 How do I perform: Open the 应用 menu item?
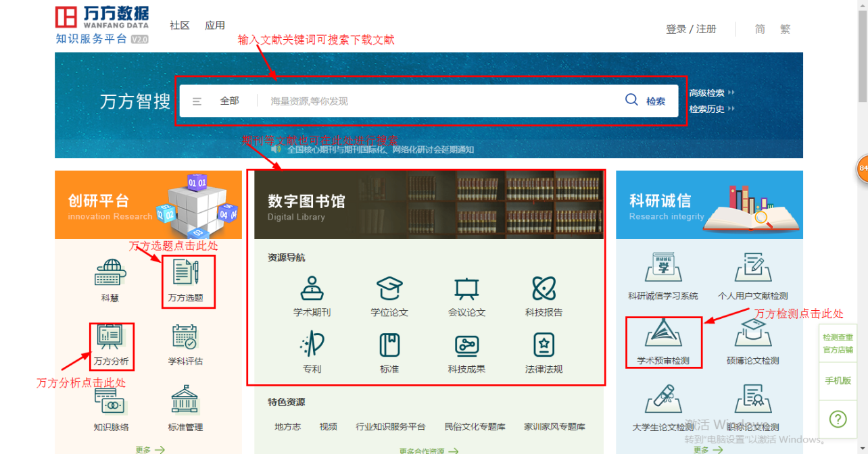coord(215,25)
